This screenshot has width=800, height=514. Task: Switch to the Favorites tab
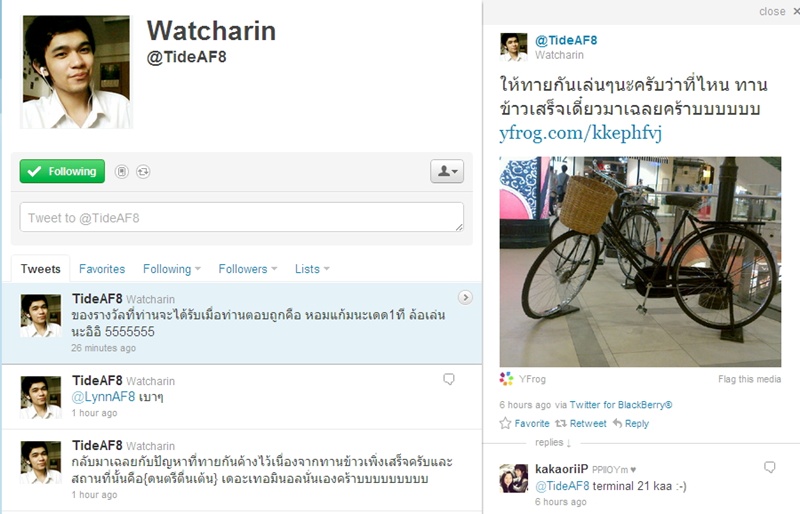coord(102,269)
